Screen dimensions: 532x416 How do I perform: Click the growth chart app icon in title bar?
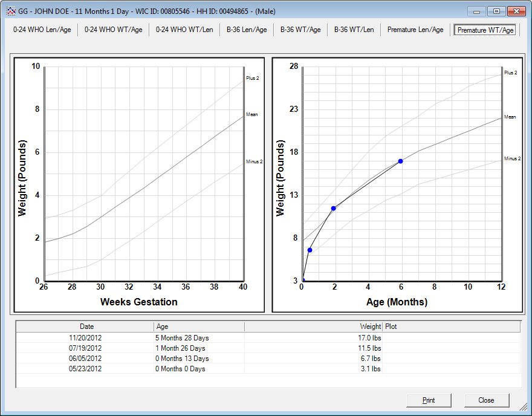pos(11,11)
